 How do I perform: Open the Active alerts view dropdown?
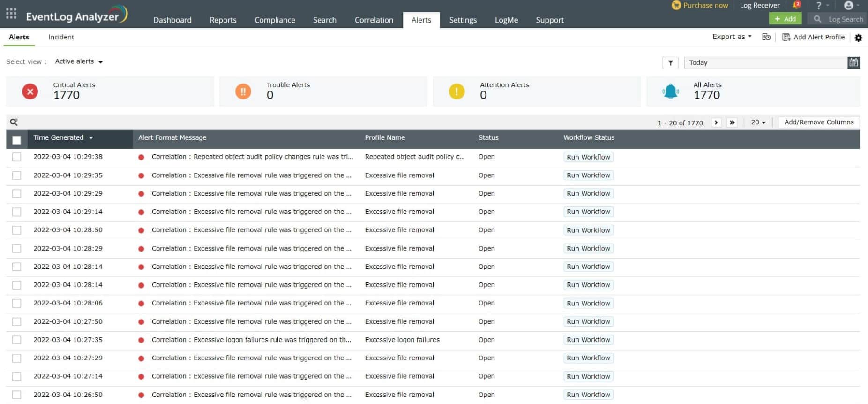coord(79,61)
